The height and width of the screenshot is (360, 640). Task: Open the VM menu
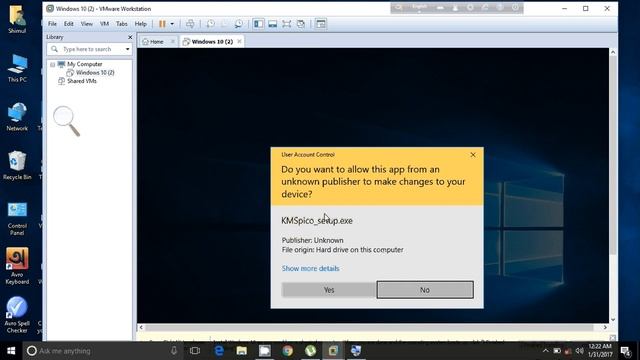[104, 24]
